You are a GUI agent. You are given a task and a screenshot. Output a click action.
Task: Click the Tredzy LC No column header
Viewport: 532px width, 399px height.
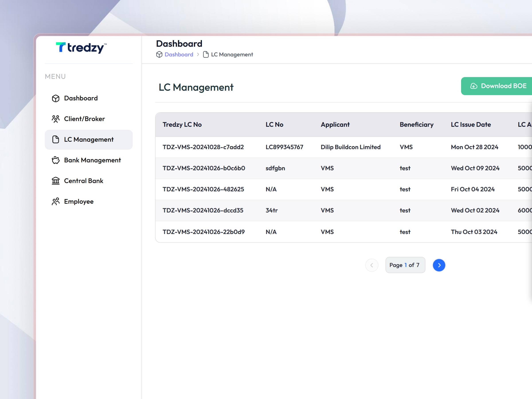[x=182, y=125]
